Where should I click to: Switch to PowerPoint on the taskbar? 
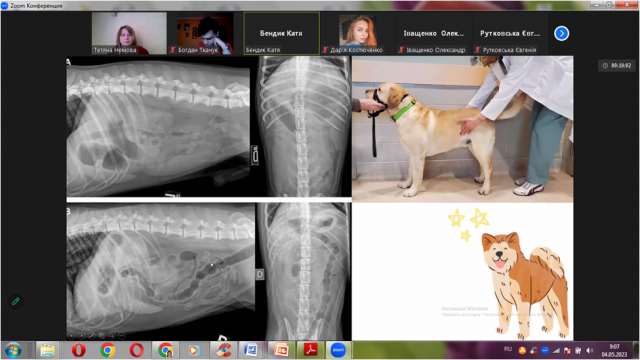[x=281, y=350]
